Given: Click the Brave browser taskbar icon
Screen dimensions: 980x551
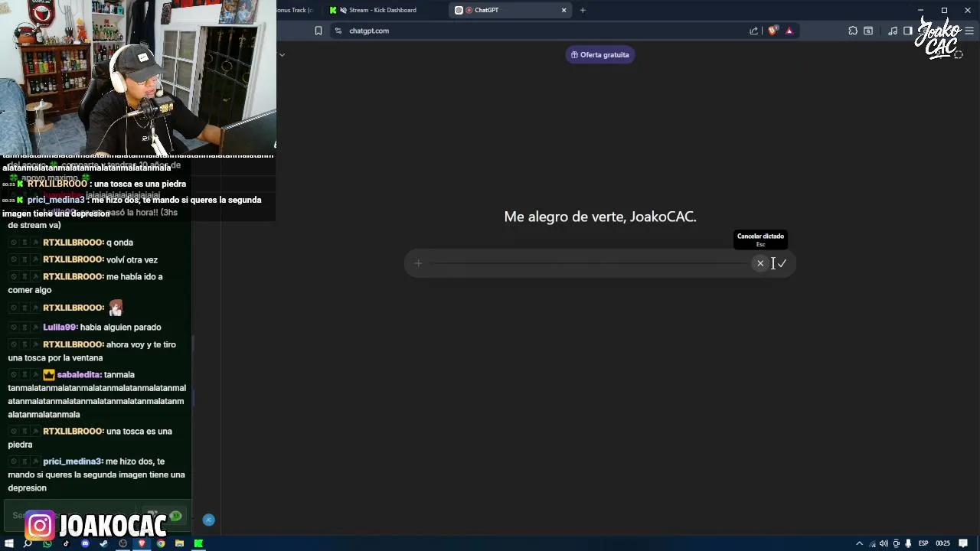Looking at the screenshot, I should point(142,543).
